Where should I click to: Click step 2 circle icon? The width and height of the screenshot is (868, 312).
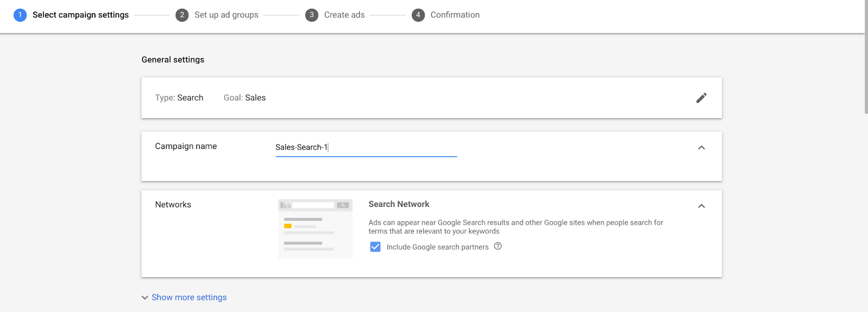pos(182,15)
